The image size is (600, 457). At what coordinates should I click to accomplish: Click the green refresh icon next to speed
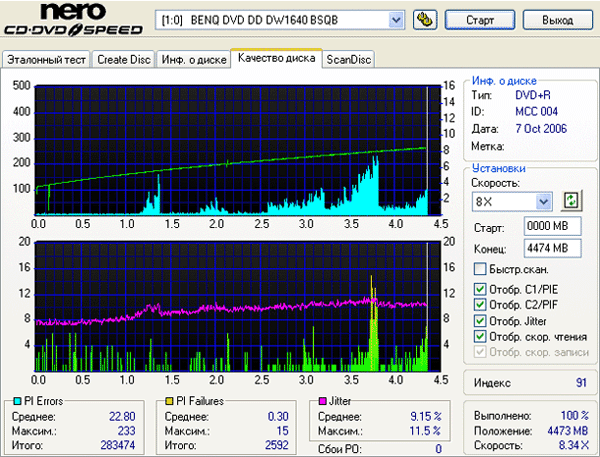tap(571, 200)
